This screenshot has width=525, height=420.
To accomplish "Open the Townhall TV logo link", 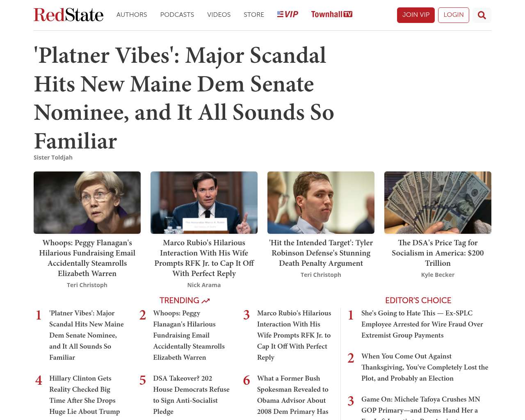I will [331, 14].
